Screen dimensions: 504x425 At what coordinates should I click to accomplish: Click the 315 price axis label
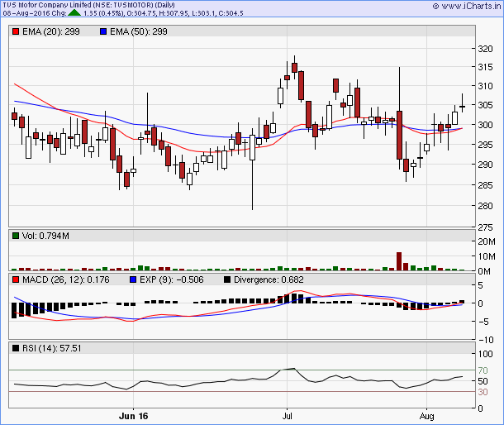point(485,67)
